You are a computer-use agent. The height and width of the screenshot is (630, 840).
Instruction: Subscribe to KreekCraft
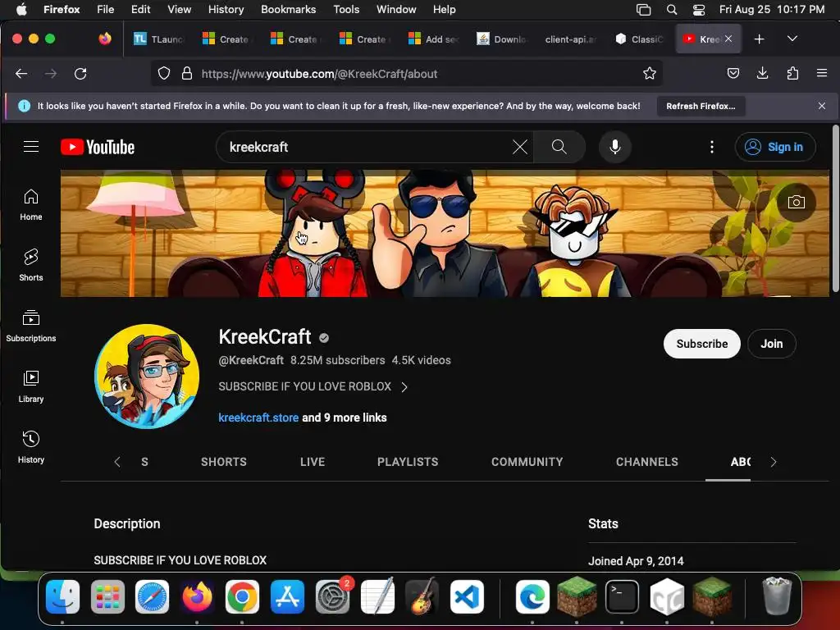tap(702, 344)
